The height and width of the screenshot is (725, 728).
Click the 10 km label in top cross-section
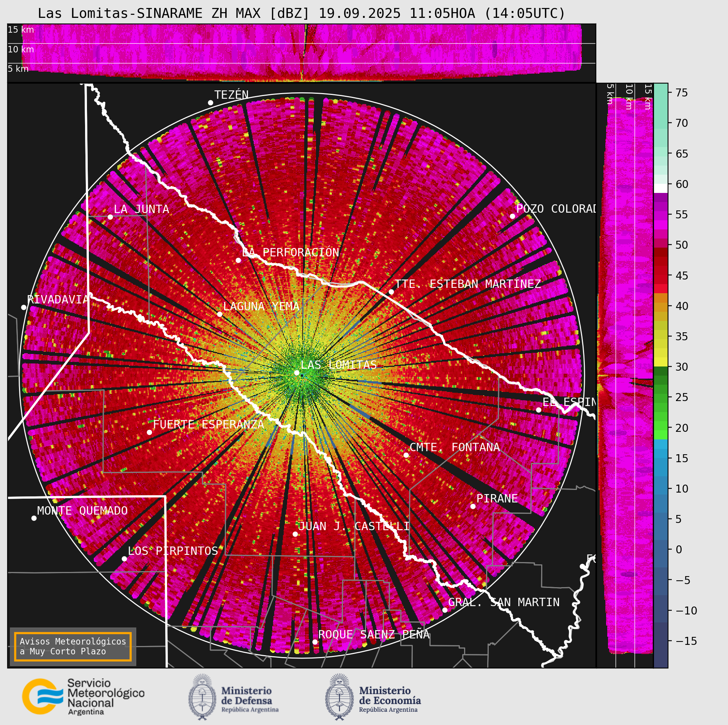[21, 49]
